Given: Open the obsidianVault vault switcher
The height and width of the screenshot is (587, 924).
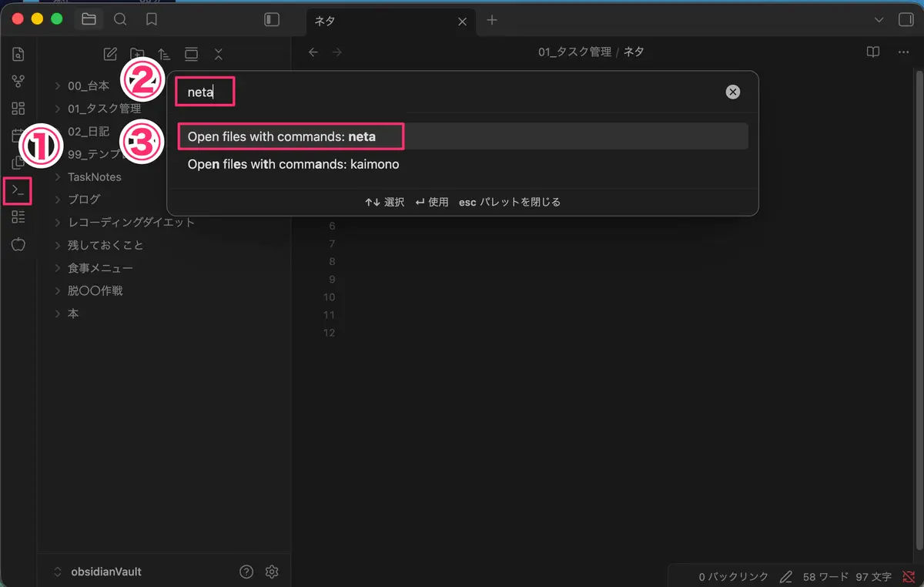Looking at the screenshot, I should click(x=97, y=572).
